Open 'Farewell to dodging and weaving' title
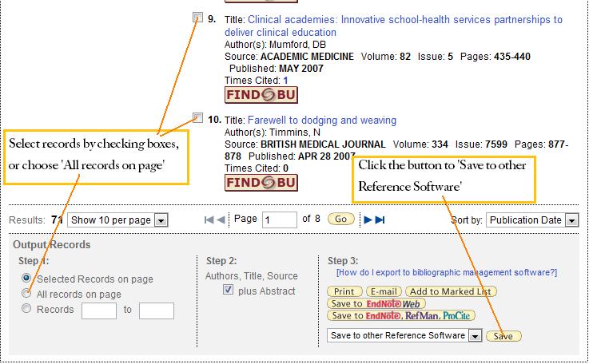The image size is (589, 364). [x=322, y=120]
